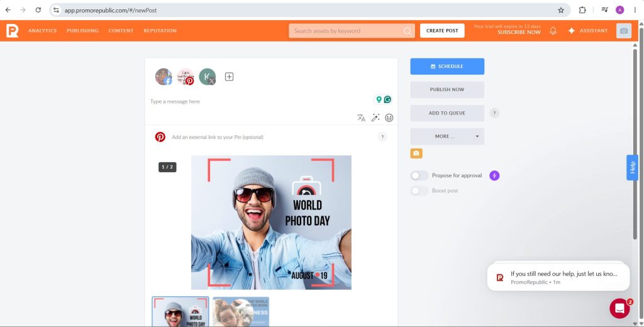This screenshot has height=327, width=644.
Task: Open help next to Add to Queue
Action: 494,113
